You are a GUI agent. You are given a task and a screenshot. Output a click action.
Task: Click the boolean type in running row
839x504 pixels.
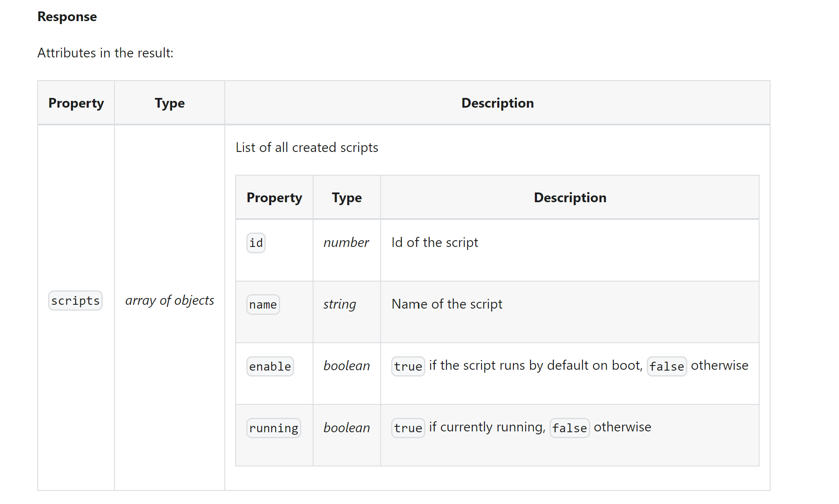click(x=346, y=428)
